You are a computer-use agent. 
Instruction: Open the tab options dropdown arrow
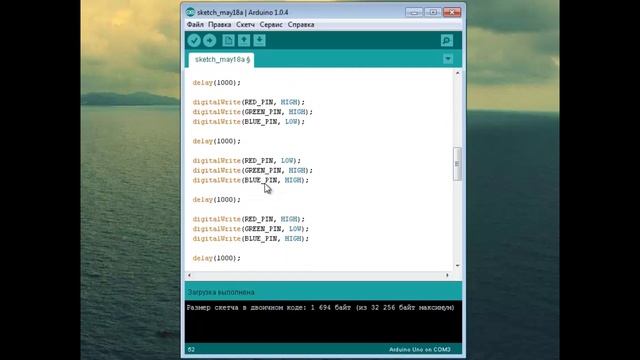click(448, 59)
